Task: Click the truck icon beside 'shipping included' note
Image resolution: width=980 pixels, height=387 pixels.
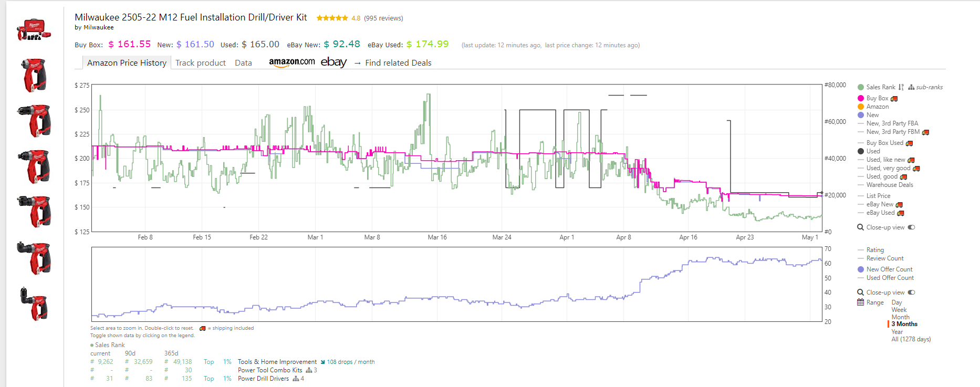Action: click(202, 328)
